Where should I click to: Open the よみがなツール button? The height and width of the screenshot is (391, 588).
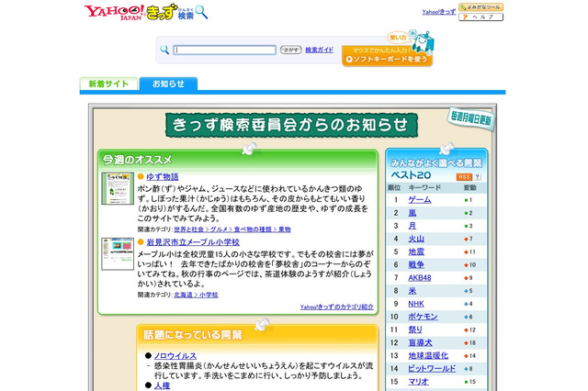pos(481,7)
